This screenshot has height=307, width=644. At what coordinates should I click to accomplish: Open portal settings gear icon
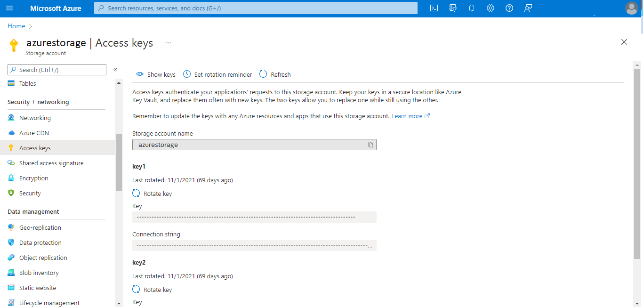click(x=491, y=8)
